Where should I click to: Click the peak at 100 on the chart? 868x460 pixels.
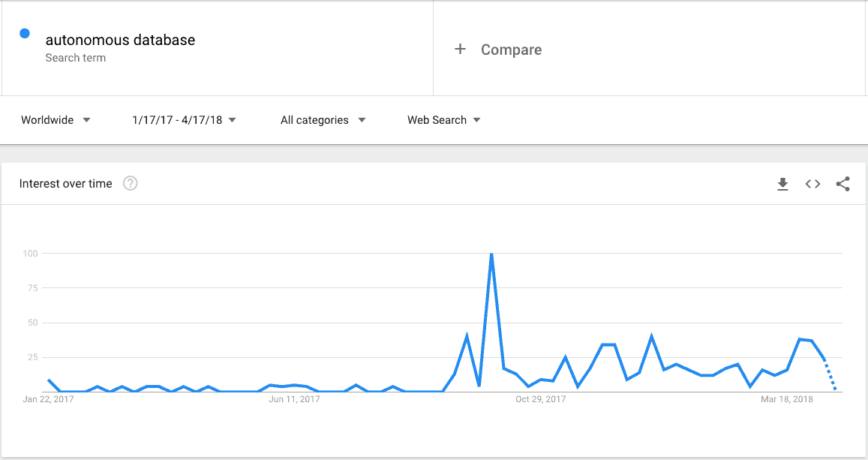(491, 254)
